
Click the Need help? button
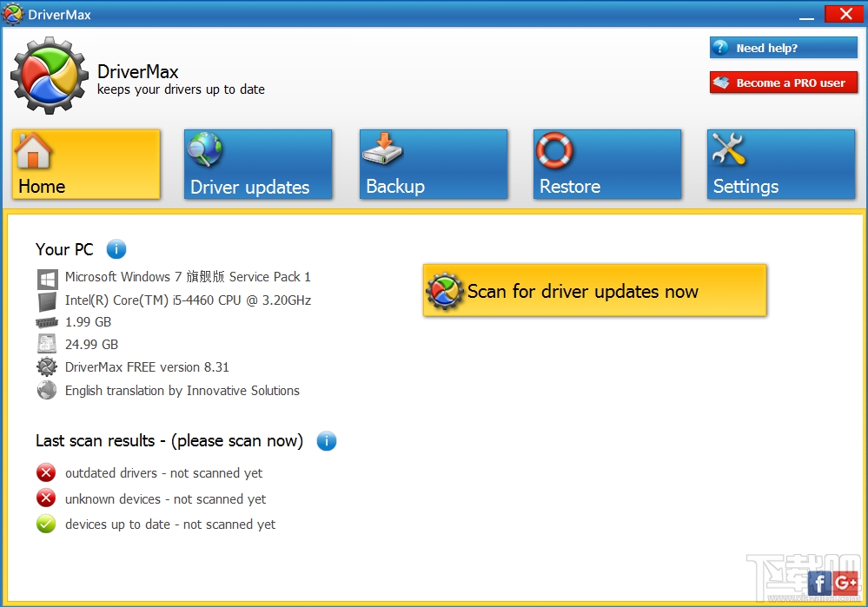(784, 48)
